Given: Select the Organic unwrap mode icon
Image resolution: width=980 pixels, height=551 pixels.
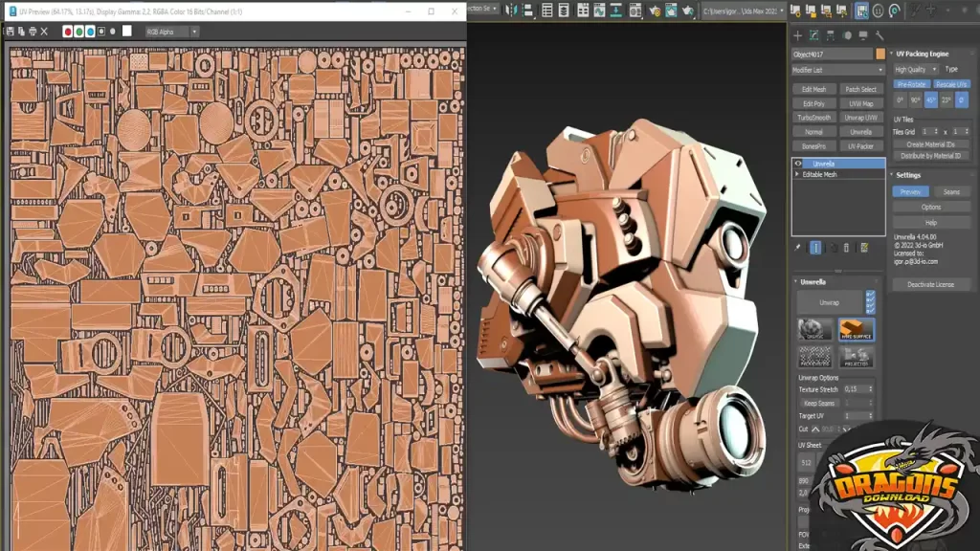Looking at the screenshot, I should (x=814, y=330).
